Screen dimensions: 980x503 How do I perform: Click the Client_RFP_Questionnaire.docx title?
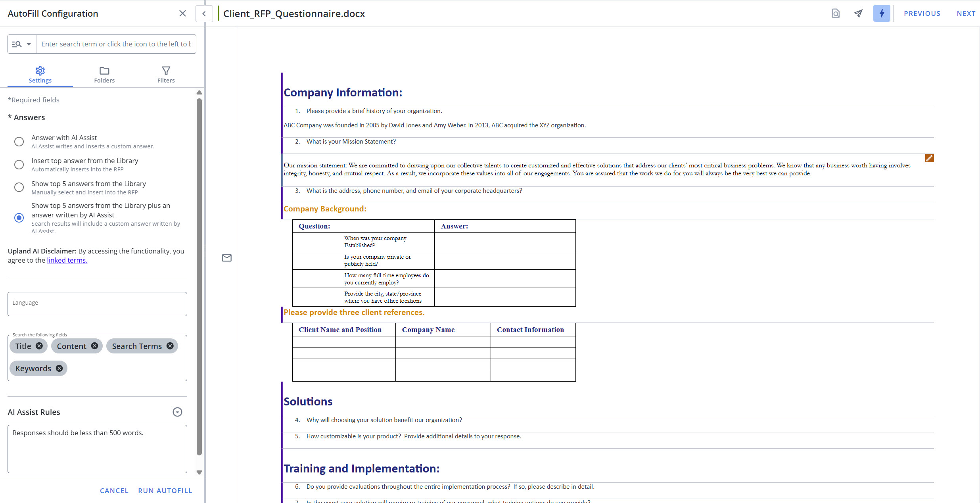click(294, 13)
